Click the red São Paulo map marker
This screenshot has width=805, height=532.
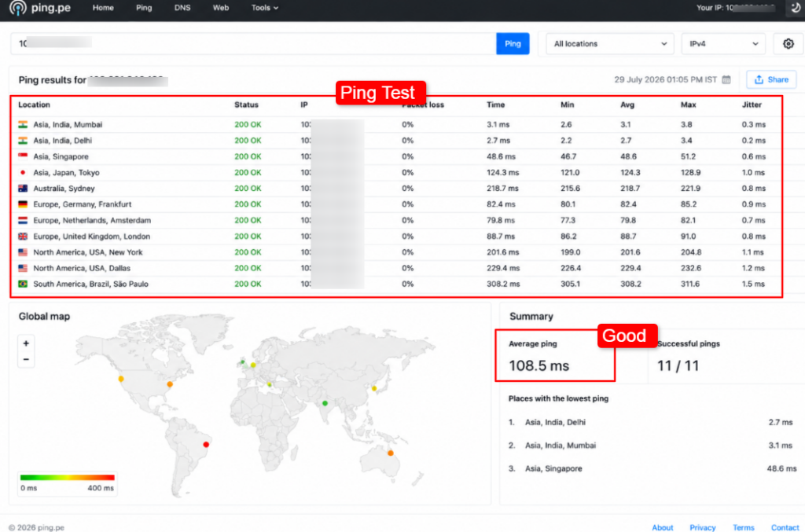point(206,444)
